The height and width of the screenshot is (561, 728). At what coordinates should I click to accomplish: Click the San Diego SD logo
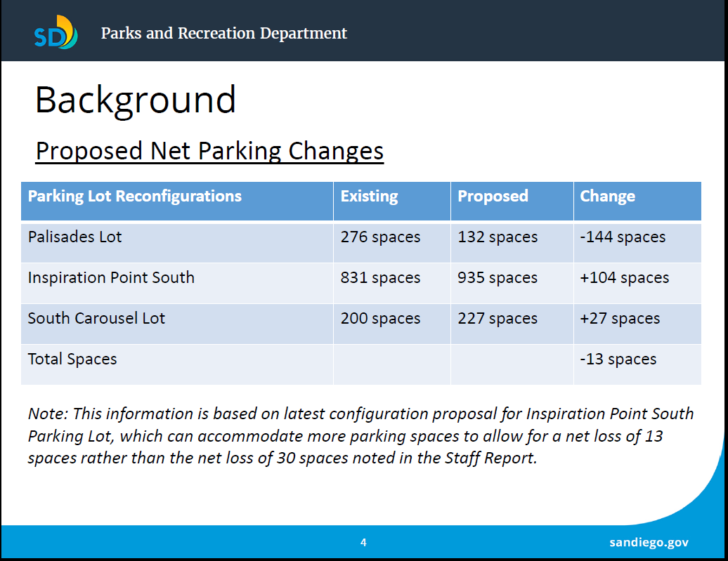coord(56,32)
